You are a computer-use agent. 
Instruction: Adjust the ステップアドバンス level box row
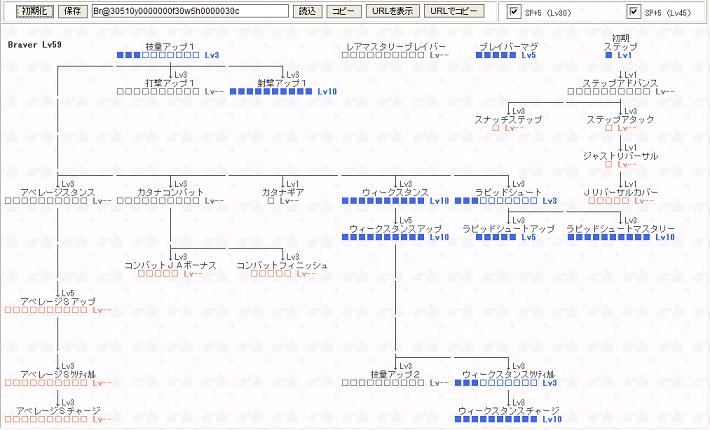click(609, 91)
